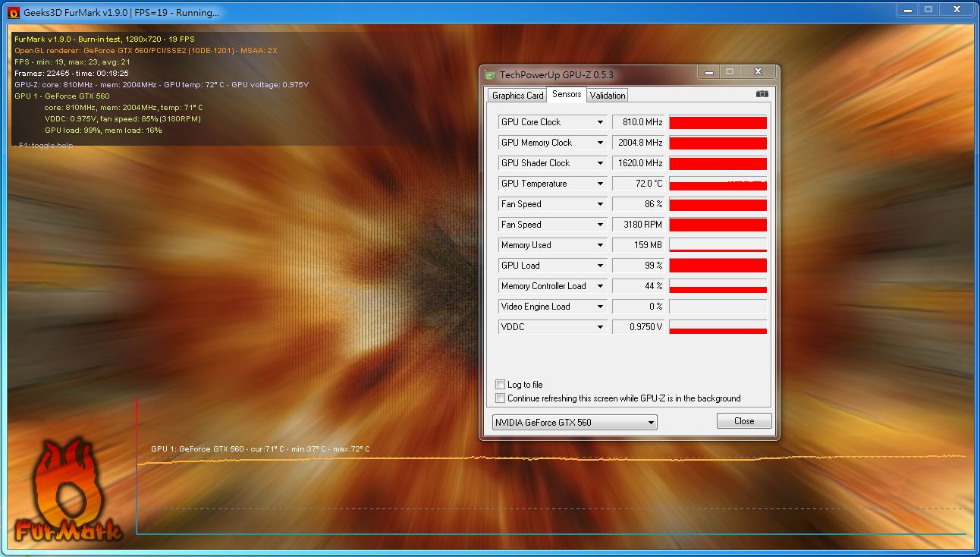Image resolution: width=980 pixels, height=557 pixels.
Task: Minimize the GPU-Z window
Action: (709, 72)
